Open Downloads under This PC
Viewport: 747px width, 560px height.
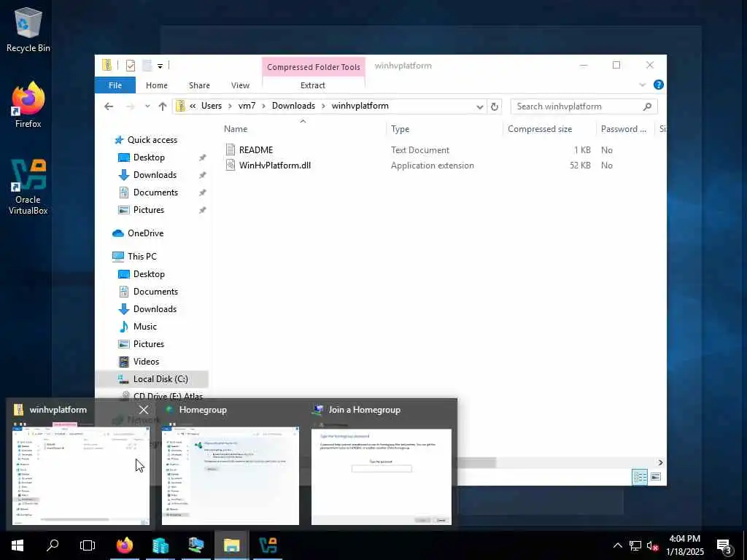(155, 309)
